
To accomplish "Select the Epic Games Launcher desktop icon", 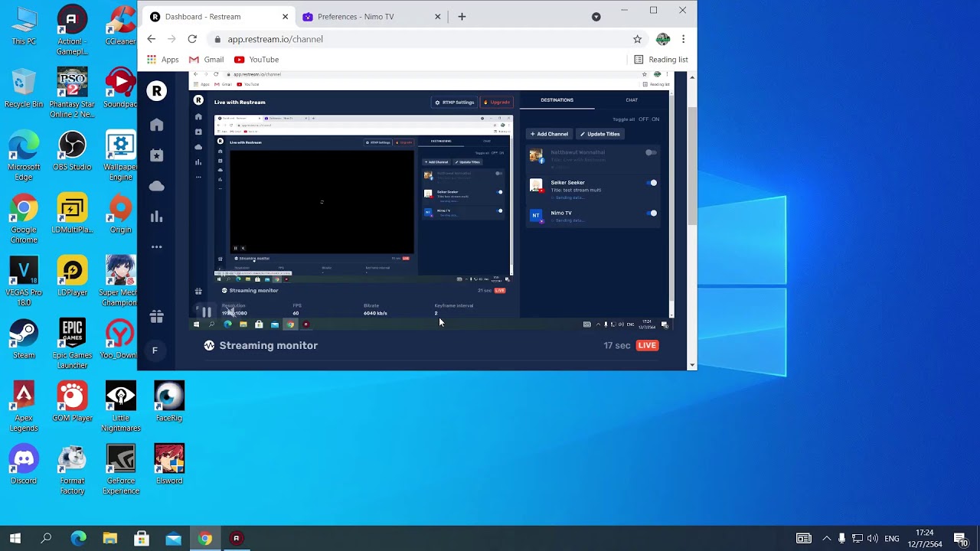I will tap(73, 344).
